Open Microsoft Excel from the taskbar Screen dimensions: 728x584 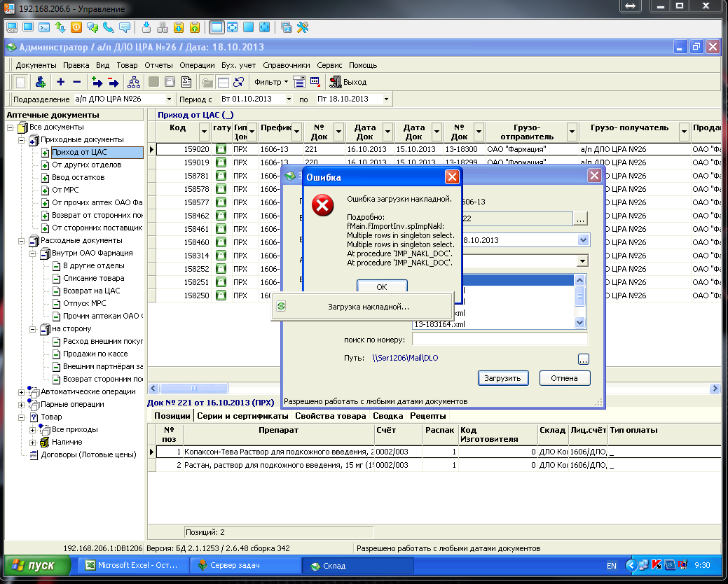click(x=132, y=565)
